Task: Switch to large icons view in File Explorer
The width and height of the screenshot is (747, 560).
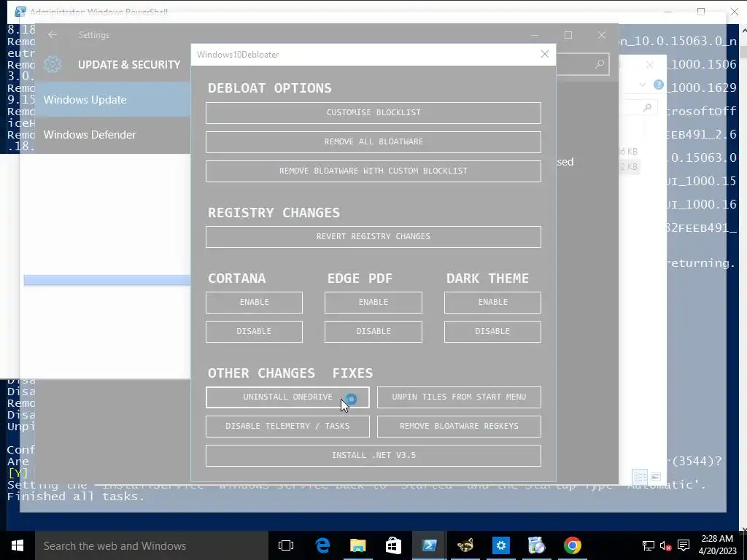Action: pos(656,476)
